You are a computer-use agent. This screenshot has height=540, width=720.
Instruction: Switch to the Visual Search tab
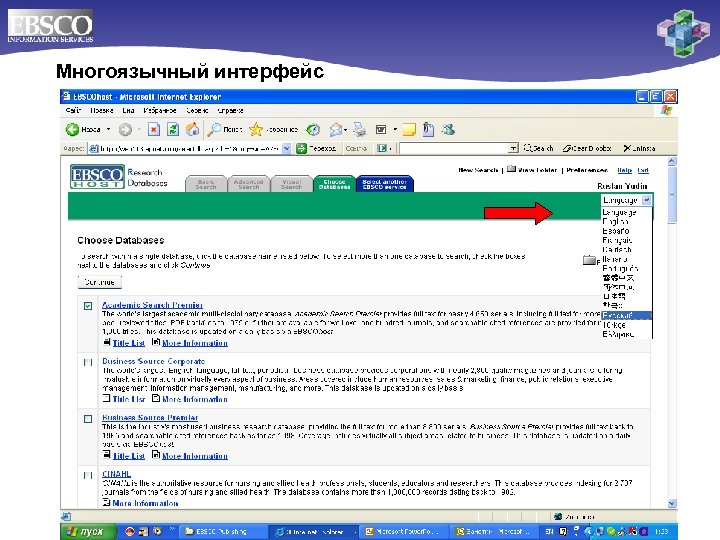tap(291, 184)
